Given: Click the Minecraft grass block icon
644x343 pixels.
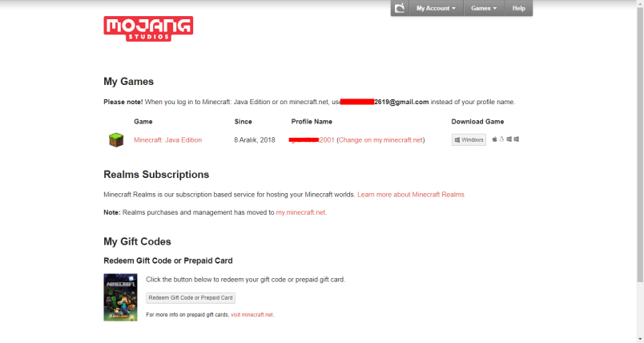Looking at the screenshot, I should (116, 140).
